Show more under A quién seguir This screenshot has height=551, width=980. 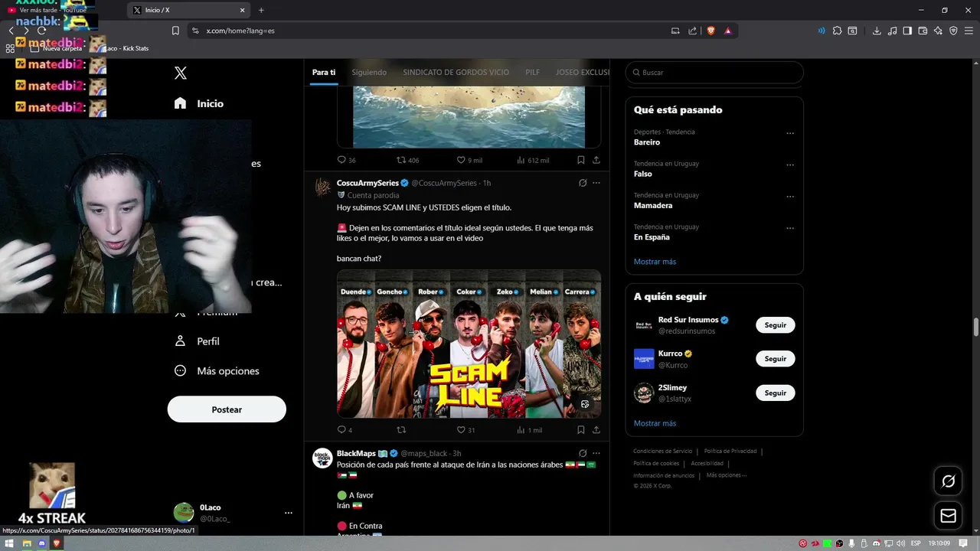pyautogui.click(x=655, y=423)
